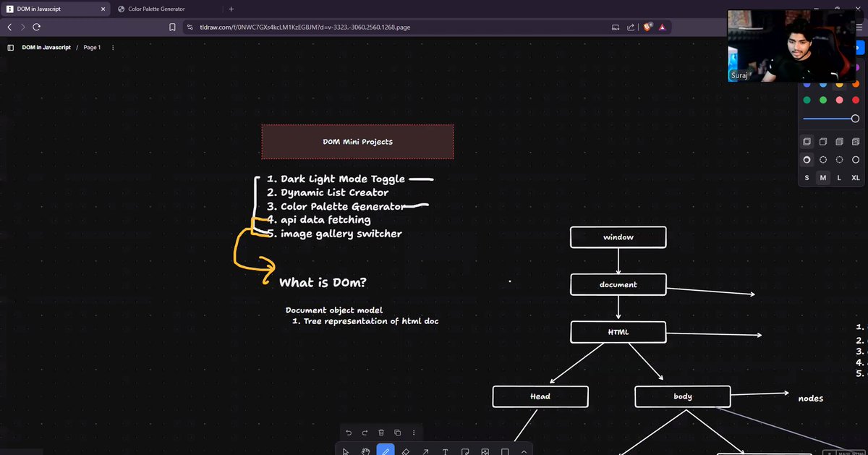Screen dimensions: 868x455
Task: Pick the red color swatch
Action: click(856, 100)
